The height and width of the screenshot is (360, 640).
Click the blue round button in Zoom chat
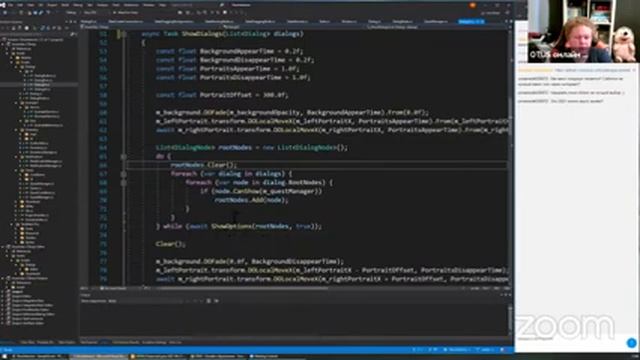pyautogui.click(x=631, y=343)
